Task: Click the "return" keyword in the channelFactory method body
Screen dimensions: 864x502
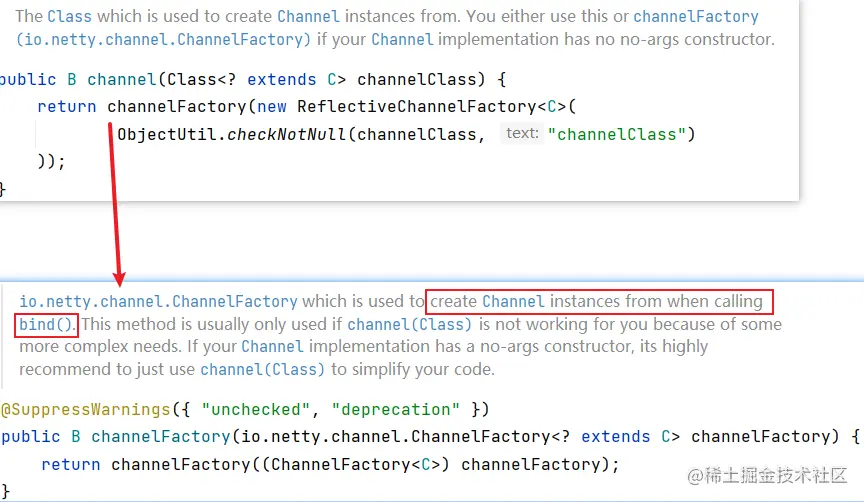Action: 71,464
